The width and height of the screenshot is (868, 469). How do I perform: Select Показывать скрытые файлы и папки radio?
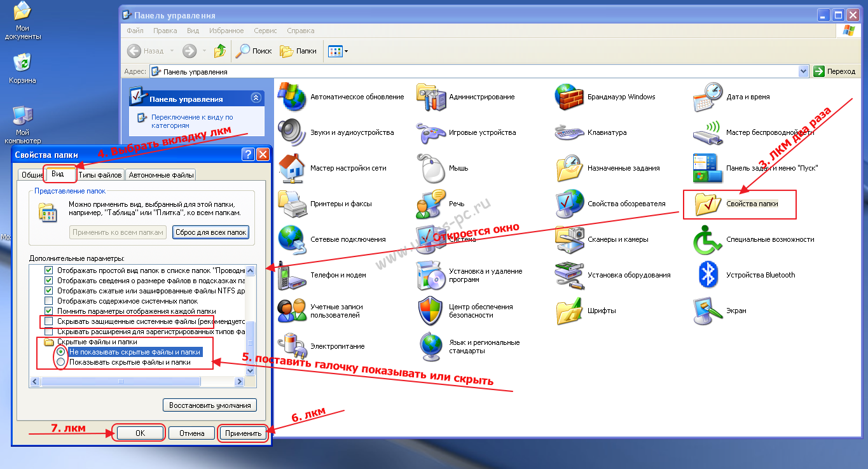[61, 362]
